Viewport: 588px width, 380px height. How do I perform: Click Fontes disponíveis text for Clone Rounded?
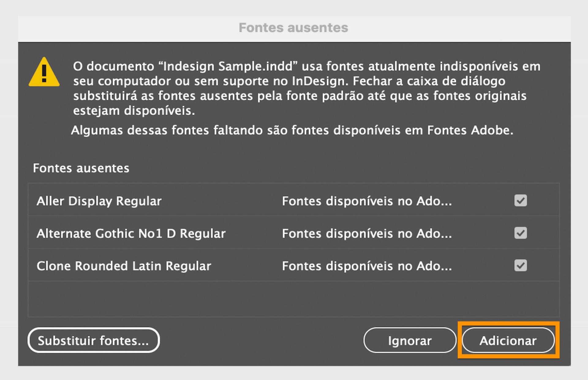[x=366, y=266]
